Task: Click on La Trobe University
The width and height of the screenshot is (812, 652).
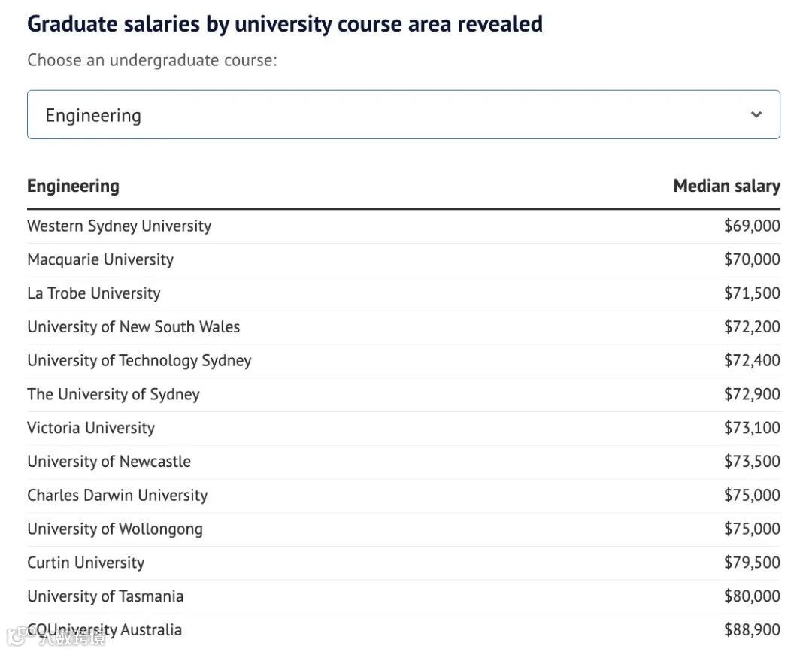Action: (x=93, y=293)
